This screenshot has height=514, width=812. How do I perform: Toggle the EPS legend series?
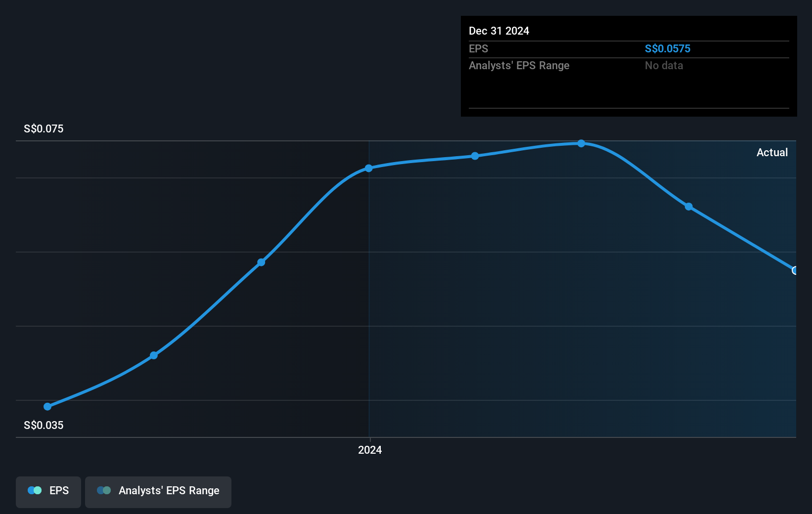click(x=48, y=492)
